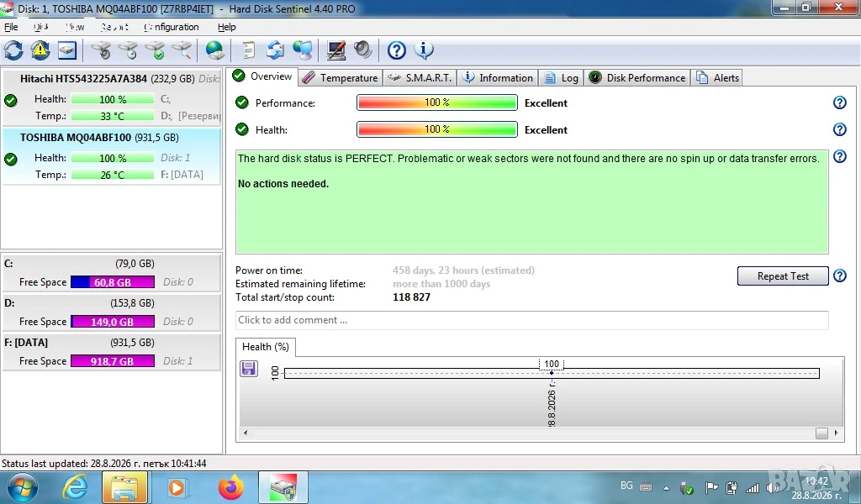Click the Health 100 % overview bar
Viewport: 861px width, 504px height.
tap(437, 129)
